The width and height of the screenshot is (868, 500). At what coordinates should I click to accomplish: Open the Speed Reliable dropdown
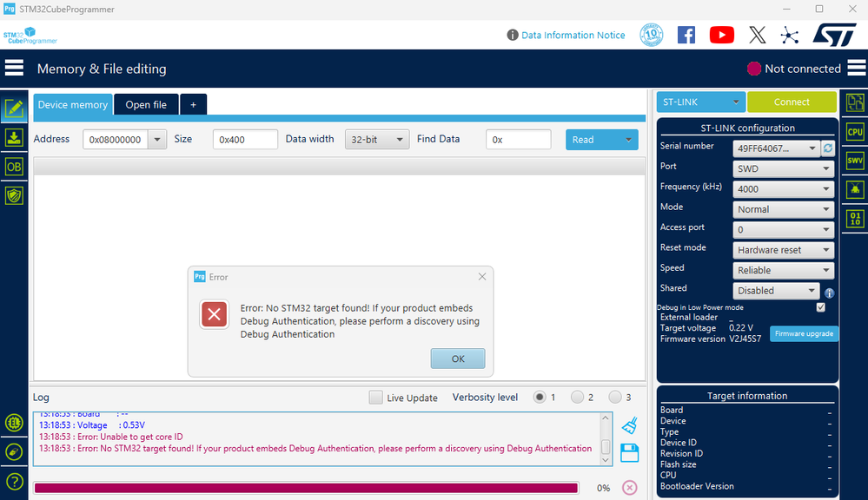click(784, 271)
